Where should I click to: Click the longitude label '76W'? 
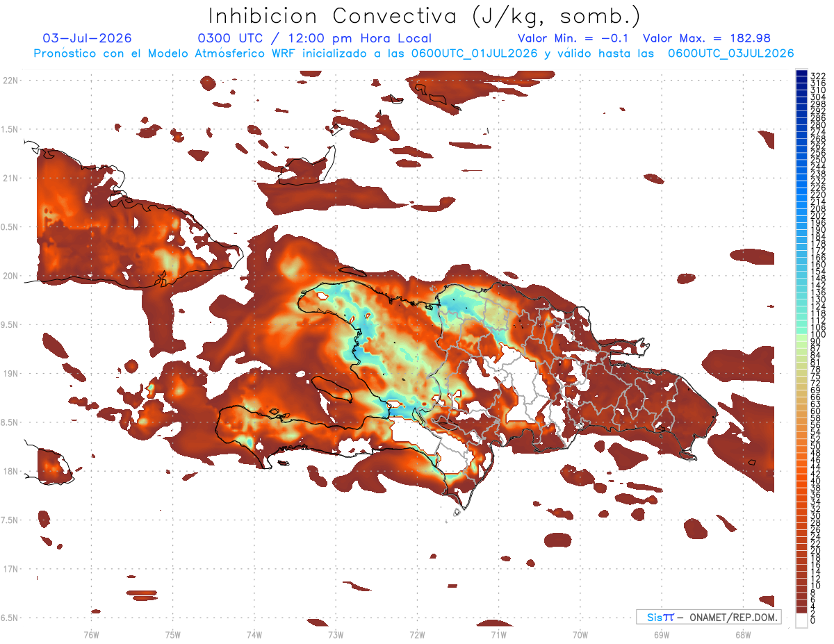click(92, 635)
